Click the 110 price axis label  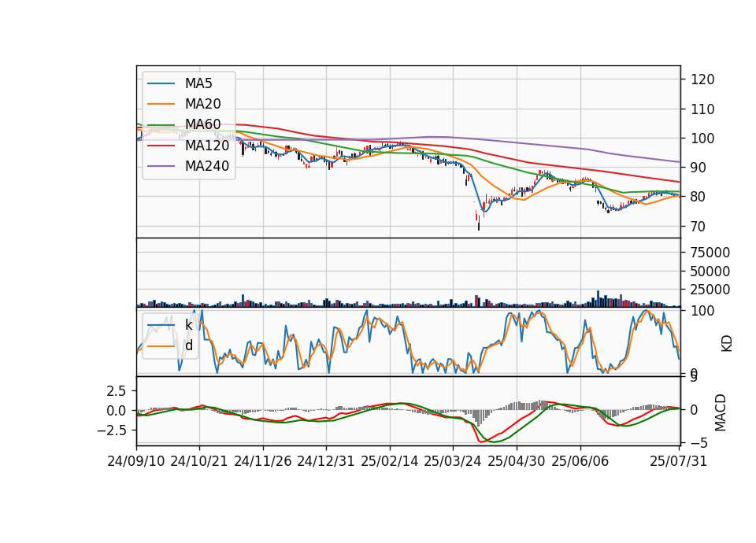[702, 109]
